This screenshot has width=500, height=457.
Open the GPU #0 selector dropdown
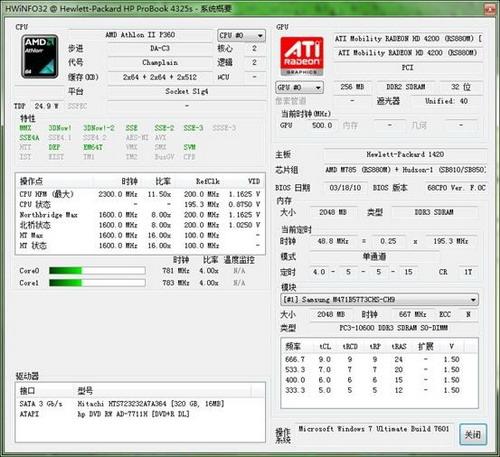pyautogui.click(x=299, y=88)
